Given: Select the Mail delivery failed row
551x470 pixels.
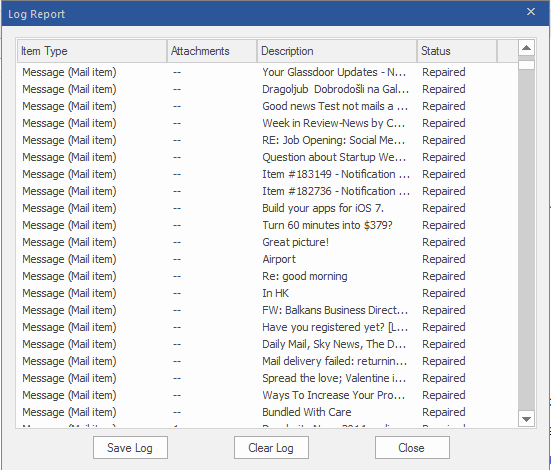Looking at the screenshot, I should click(x=267, y=361).
